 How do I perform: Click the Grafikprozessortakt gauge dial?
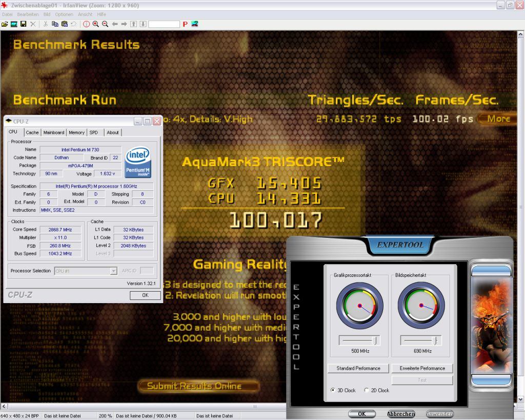[359, 306]
